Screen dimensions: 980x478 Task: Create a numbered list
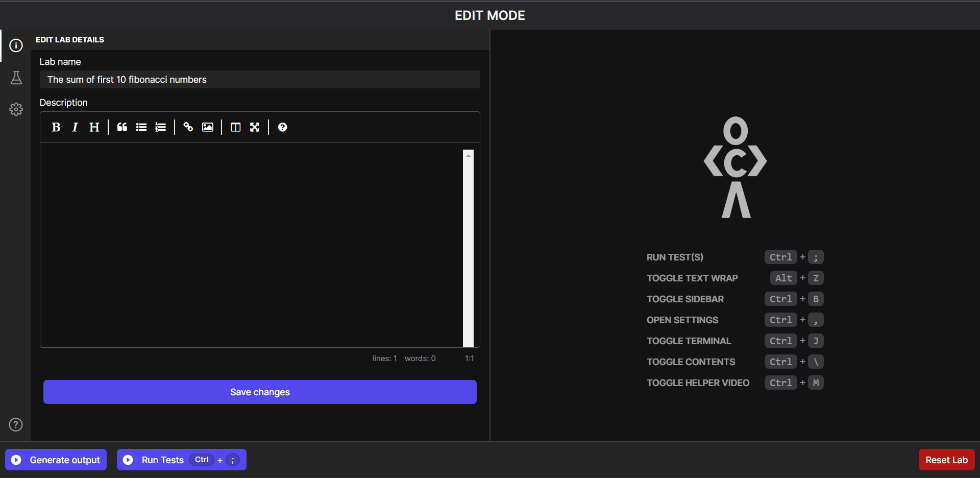(x=161, y=127)
